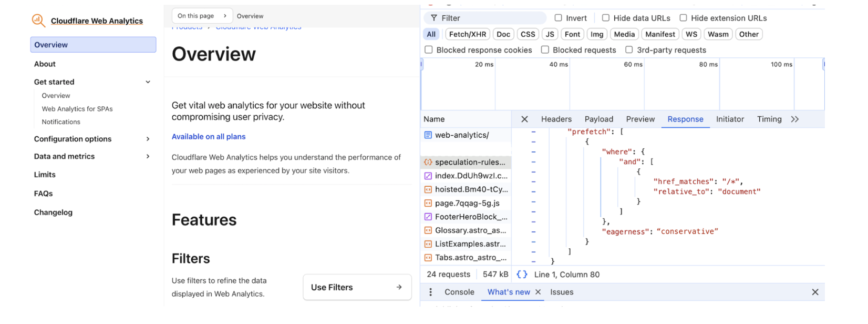
Task: Enable the 3rd-party requests checkbox
Action: [629, 50]
